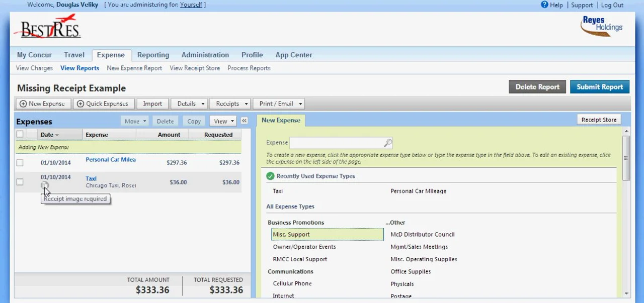Click the receipt required icon under Taxi date
This screenshot has width=644, height=303.
(45, 185)
